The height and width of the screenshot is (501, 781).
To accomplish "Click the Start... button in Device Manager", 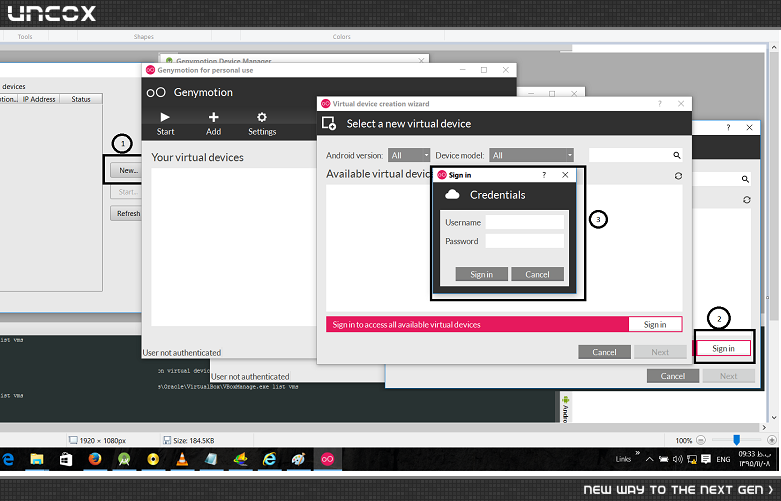I will [127, 192].
